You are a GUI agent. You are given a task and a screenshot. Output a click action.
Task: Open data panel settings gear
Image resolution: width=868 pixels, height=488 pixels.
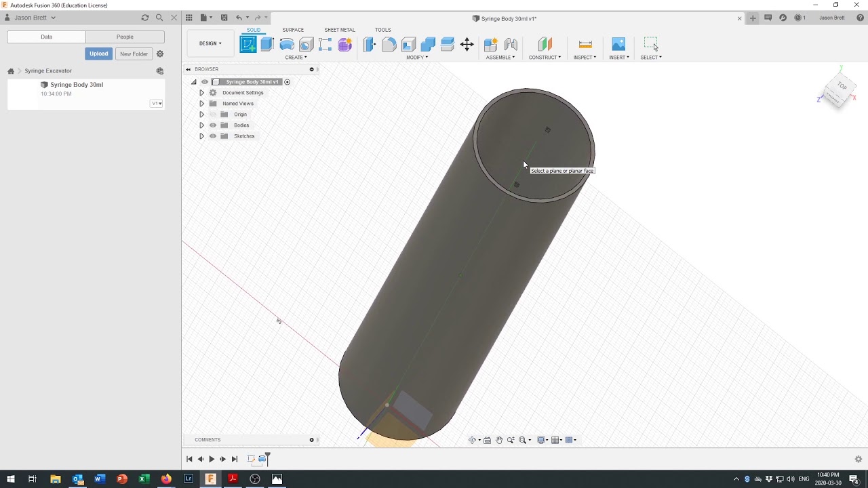pos(160,54)
